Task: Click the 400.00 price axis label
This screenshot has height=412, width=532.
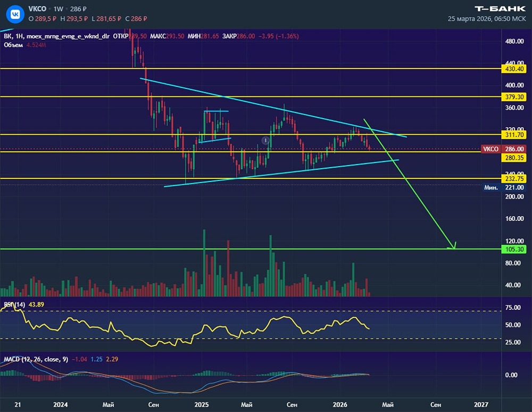Action: coord(514,85)
